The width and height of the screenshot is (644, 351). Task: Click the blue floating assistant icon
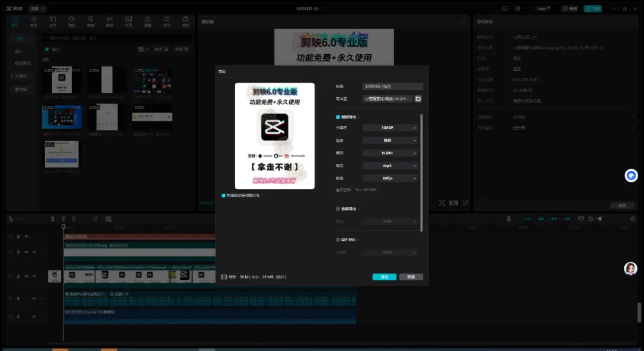click(631, 176)
